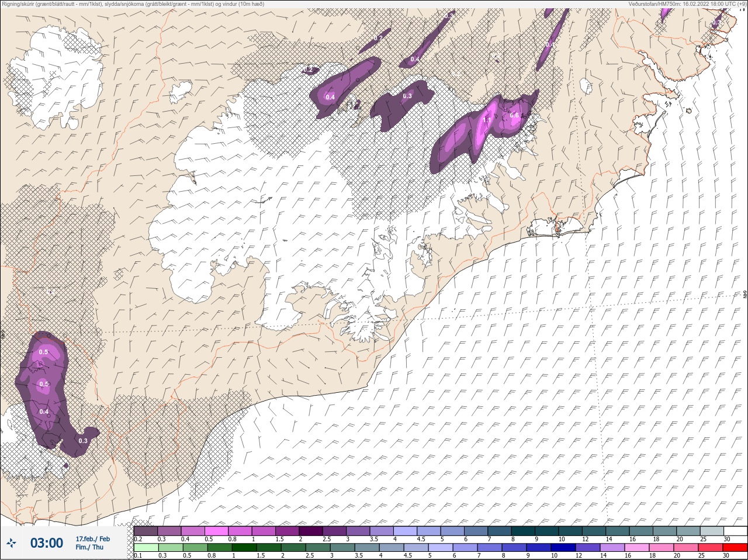Pick the lavender 4 swatch in top legend row
748x560 pixels.
(405, 531)
